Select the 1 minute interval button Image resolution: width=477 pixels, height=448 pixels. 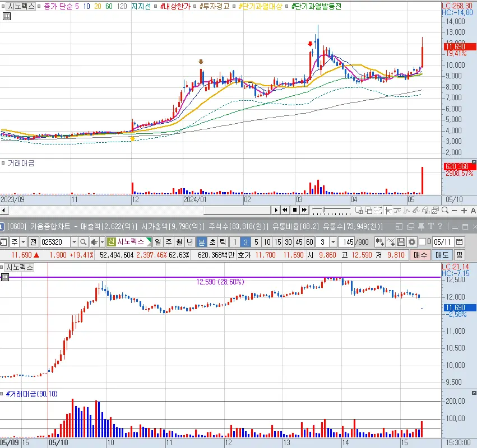coord(235,242)
